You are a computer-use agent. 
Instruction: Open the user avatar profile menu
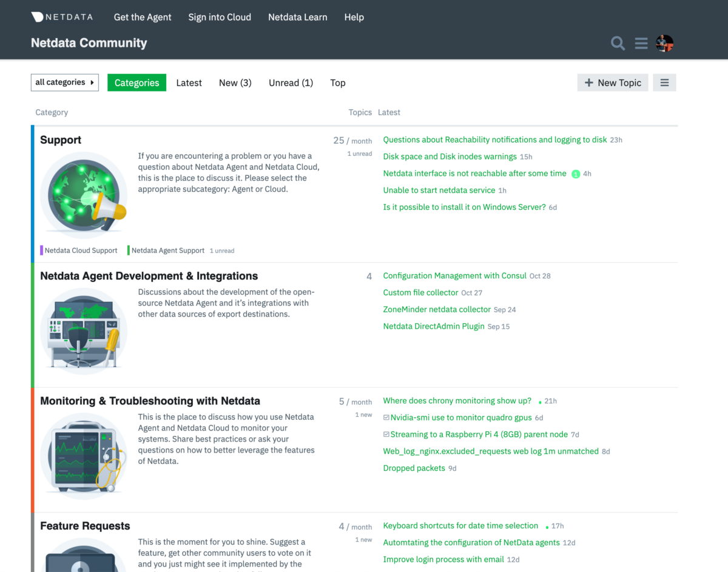665,43
